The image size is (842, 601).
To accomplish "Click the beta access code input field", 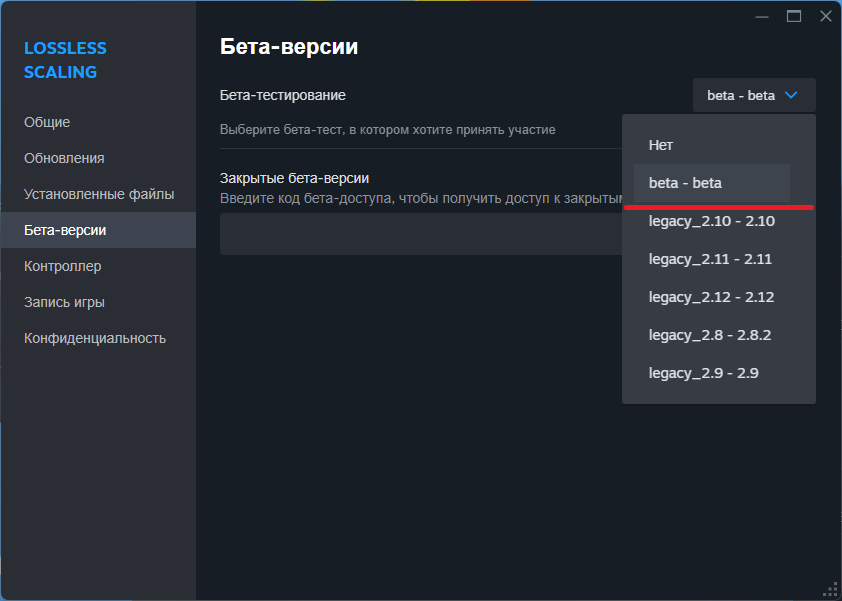I will [x=420, y=234].
